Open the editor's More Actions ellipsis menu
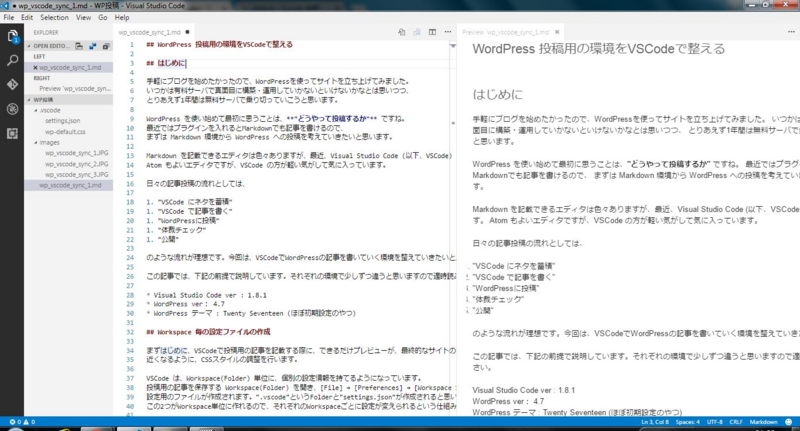The image size is (800, 431). click(447, 32)
